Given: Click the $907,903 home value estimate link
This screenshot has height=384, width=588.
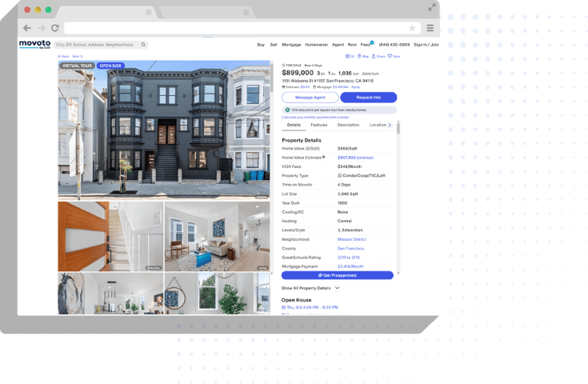Looking at the screenshot, I should [x=355, y=158].
